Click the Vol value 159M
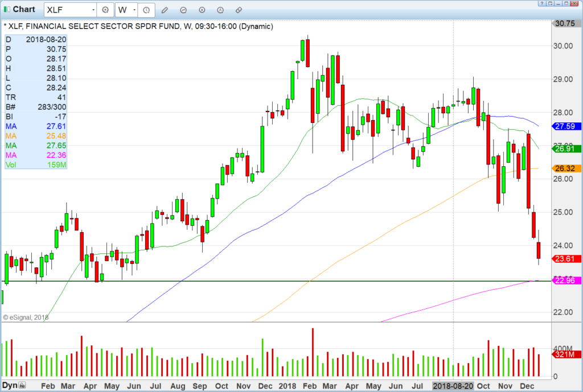583x392 pixels. click(x=57, y=164)
